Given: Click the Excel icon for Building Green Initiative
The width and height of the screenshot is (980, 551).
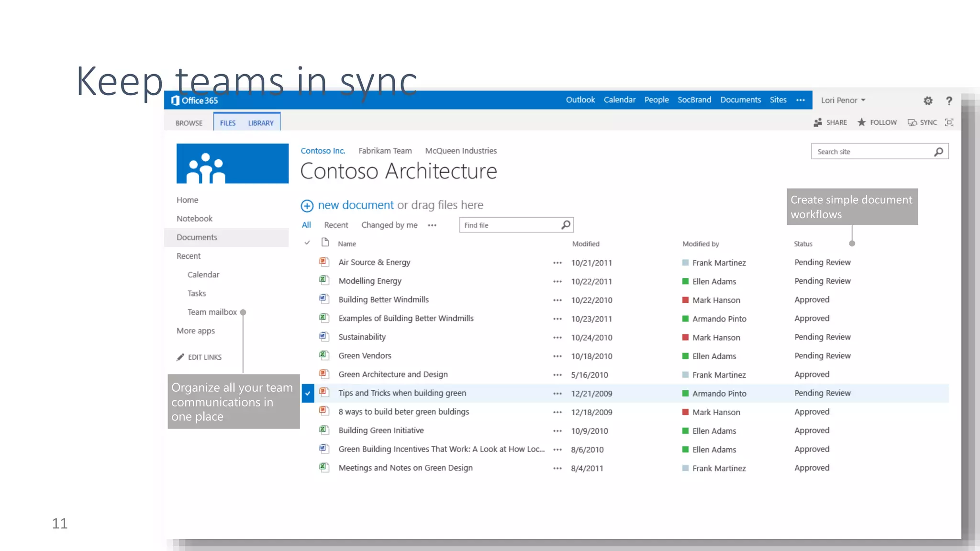Looking at the screenshot, I should pyautogui.click(x=324, y=430).
